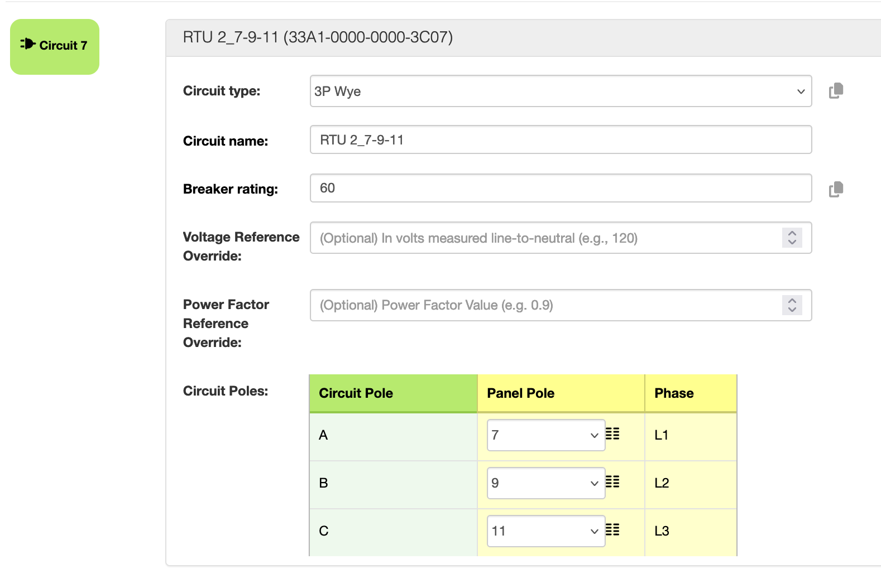Click the grid icon next to pole 11

612,530
